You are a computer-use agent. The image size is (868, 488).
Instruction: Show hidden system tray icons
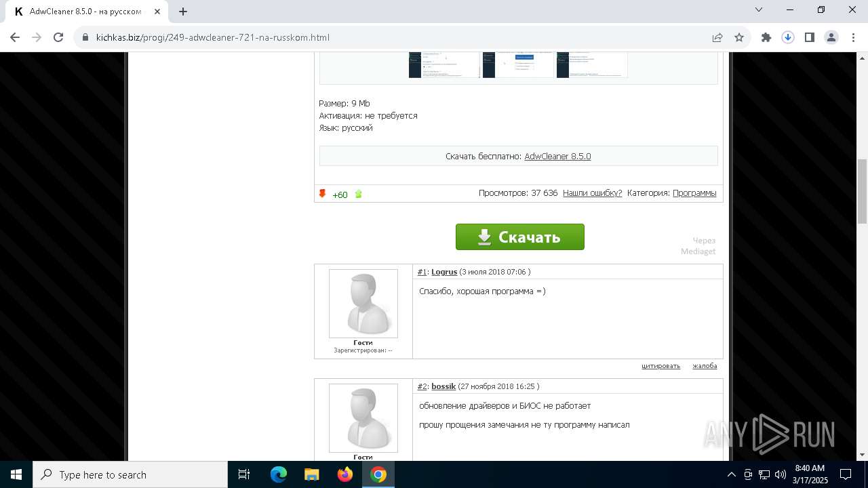point(732,474)
